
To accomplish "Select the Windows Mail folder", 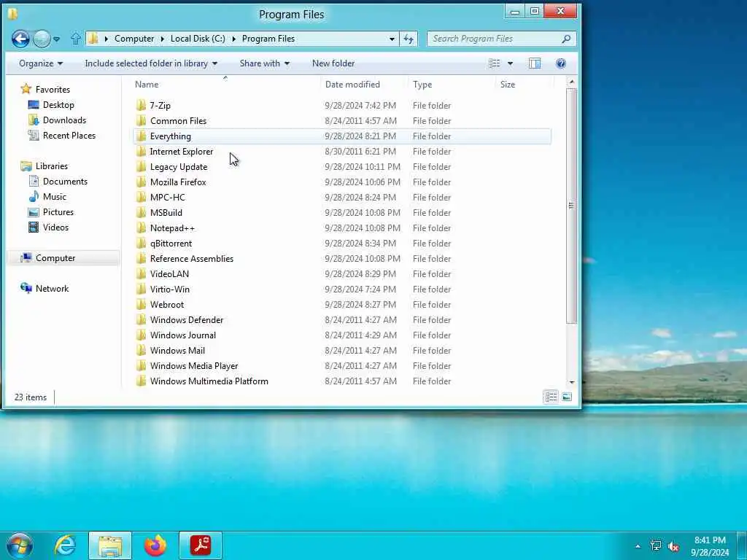I will (x=177, y=350).
